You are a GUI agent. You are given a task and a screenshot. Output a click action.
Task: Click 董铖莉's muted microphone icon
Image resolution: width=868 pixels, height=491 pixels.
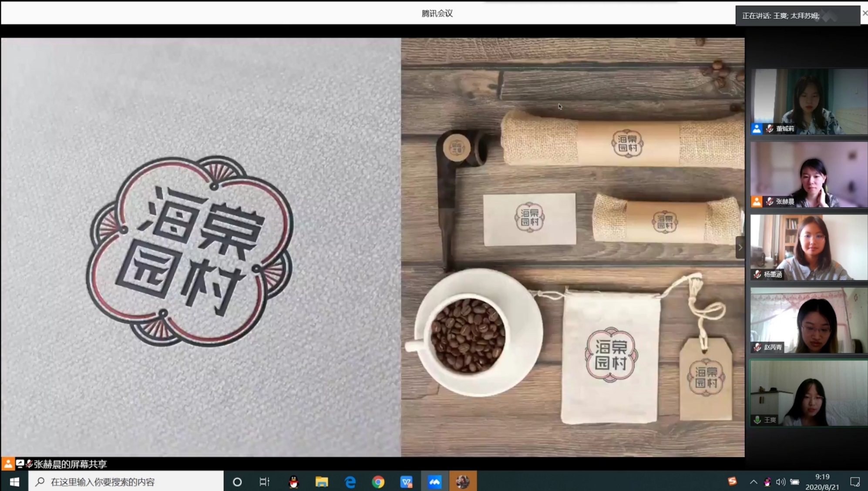(770, 128)
